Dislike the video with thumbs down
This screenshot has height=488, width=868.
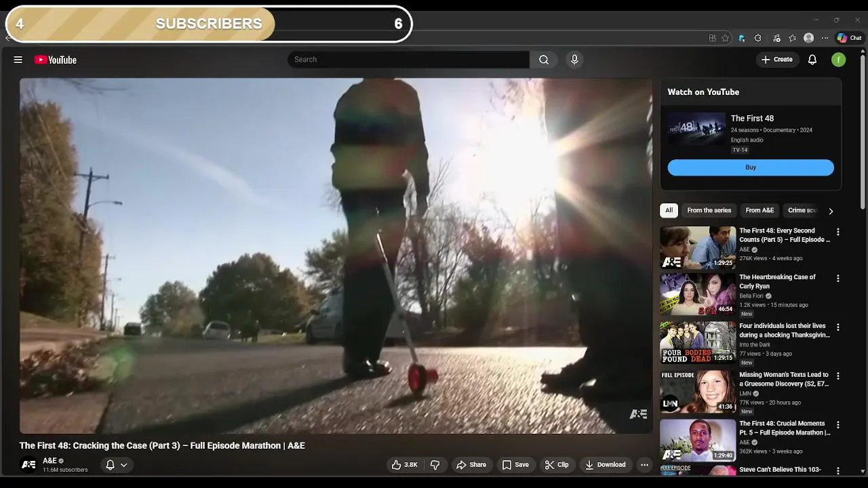coord(435,465)
